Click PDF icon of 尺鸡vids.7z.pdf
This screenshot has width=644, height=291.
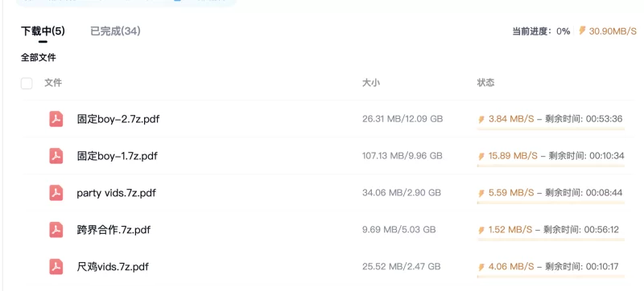click(56, 267)
